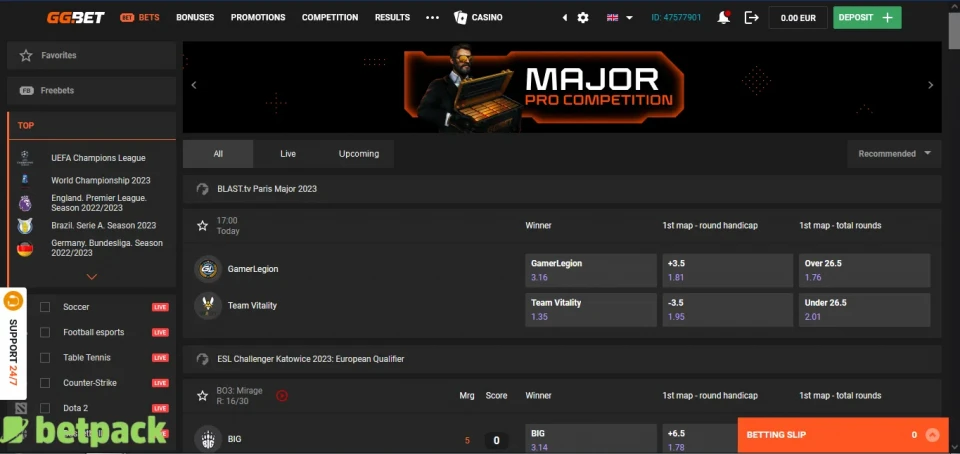Open Support 24/7 side tab
The width and height of the screenshot is (960, 454).
(13, 344)
